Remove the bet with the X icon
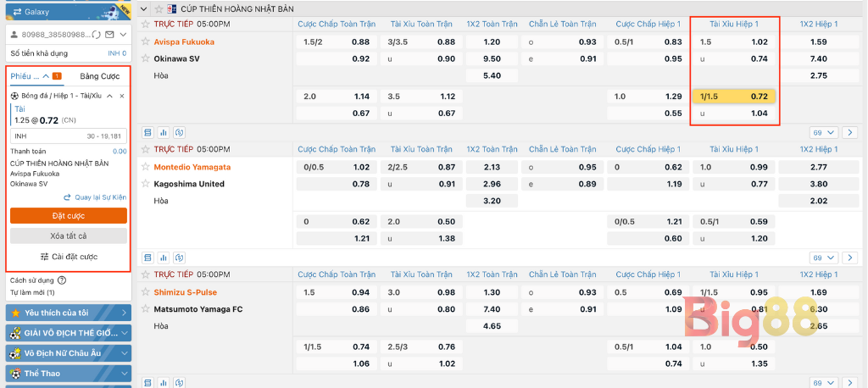This screenshot has height=388, width=868. (x=122, y=96)
